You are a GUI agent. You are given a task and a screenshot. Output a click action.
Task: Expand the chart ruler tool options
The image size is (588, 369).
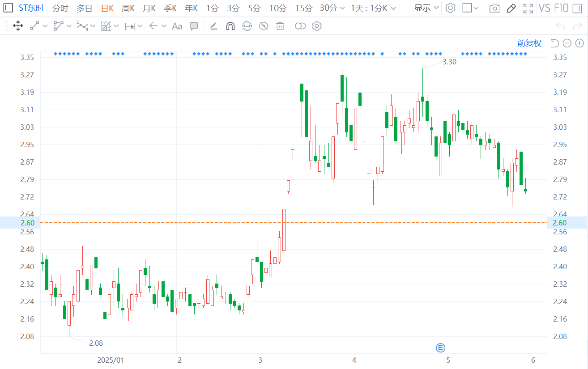pyautogui.click(x=116, y=26)
